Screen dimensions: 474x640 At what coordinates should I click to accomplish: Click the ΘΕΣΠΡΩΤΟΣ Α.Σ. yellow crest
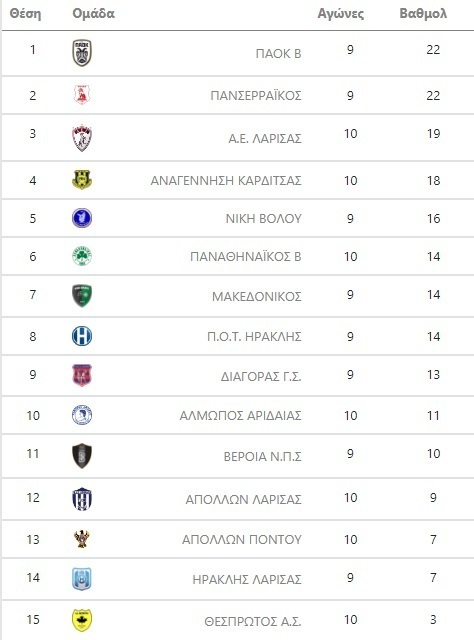82,620
